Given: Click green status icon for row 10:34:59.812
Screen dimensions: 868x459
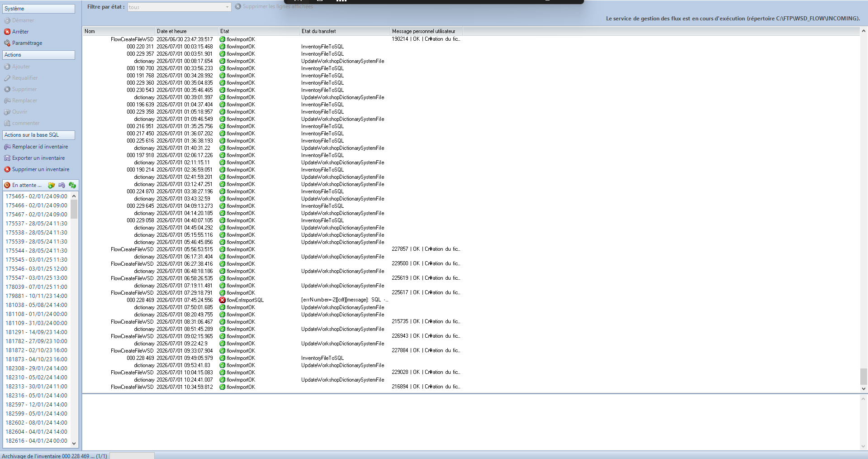Looking at the screenshot, I should 223,387.
